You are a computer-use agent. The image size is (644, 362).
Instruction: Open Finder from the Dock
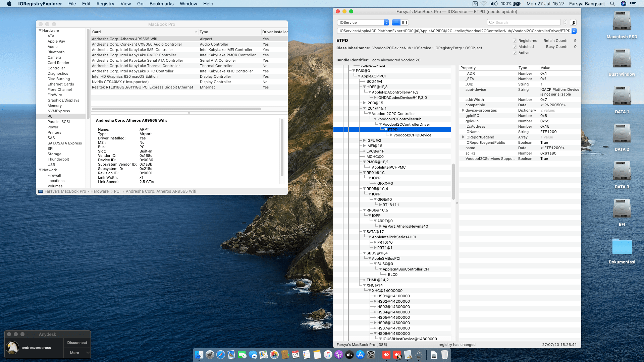[x=199, y=354]
